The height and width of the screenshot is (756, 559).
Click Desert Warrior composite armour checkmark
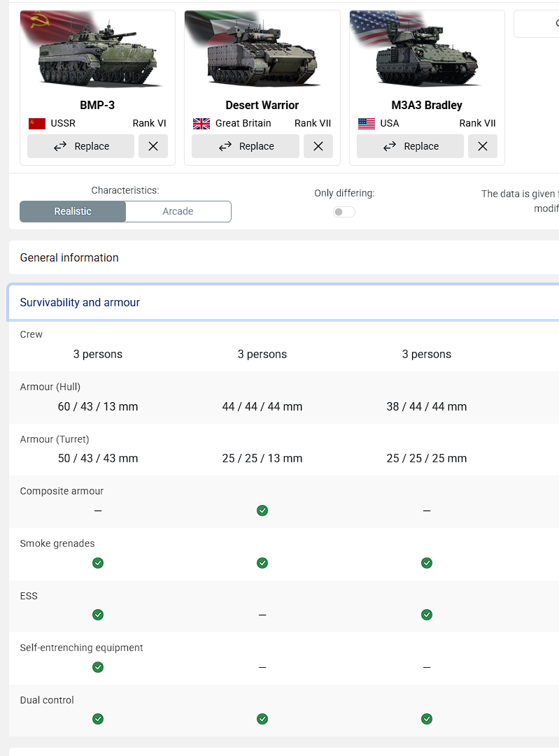pyautogui.click(x=262, y=511)
